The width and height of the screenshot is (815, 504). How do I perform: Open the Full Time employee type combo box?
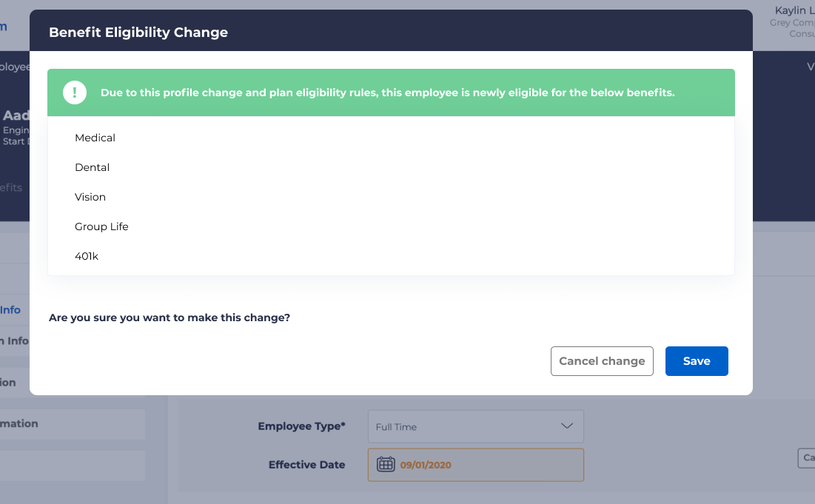click(475, 427)
